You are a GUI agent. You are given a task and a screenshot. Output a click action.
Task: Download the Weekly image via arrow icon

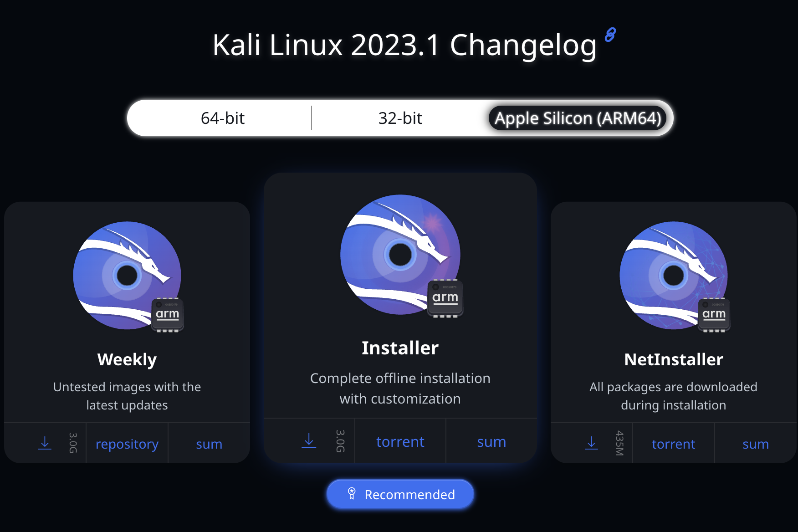45,443
